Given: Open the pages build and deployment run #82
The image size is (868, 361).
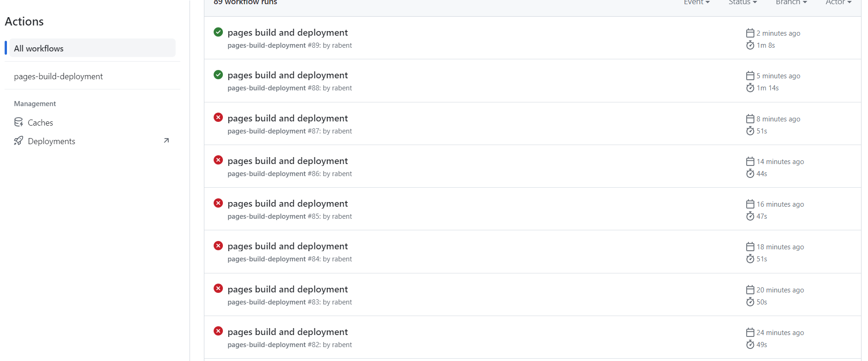Looking at the screenshot, I should pyautogui.click(x=287, y=332).
